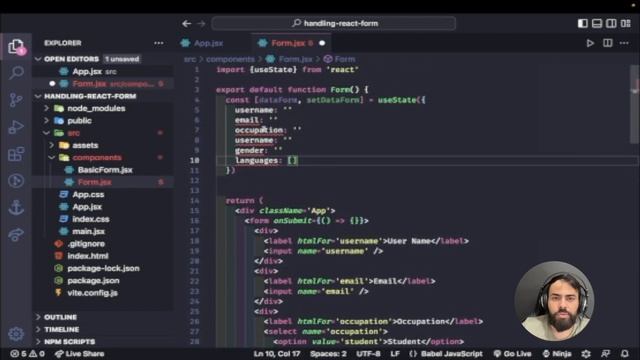Start Live Share from status bar
Screen dimensions: 640x360
(x=80, y=354)
